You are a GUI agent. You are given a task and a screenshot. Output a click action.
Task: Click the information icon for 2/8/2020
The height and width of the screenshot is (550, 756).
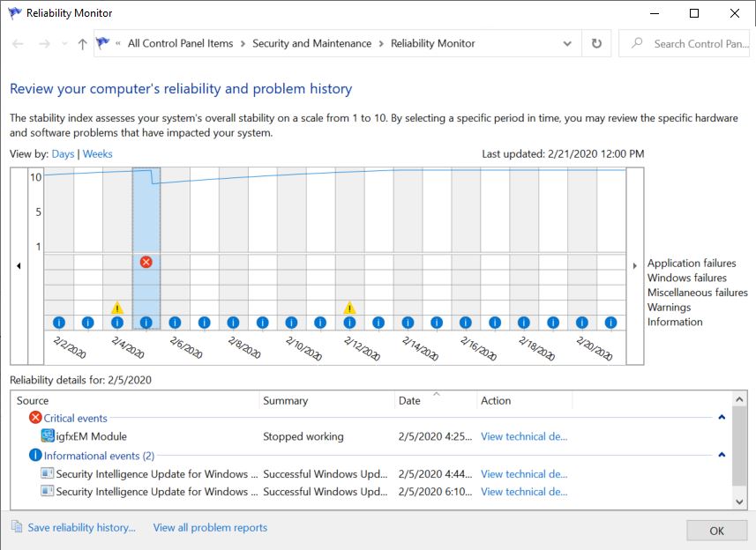point(234,323)
